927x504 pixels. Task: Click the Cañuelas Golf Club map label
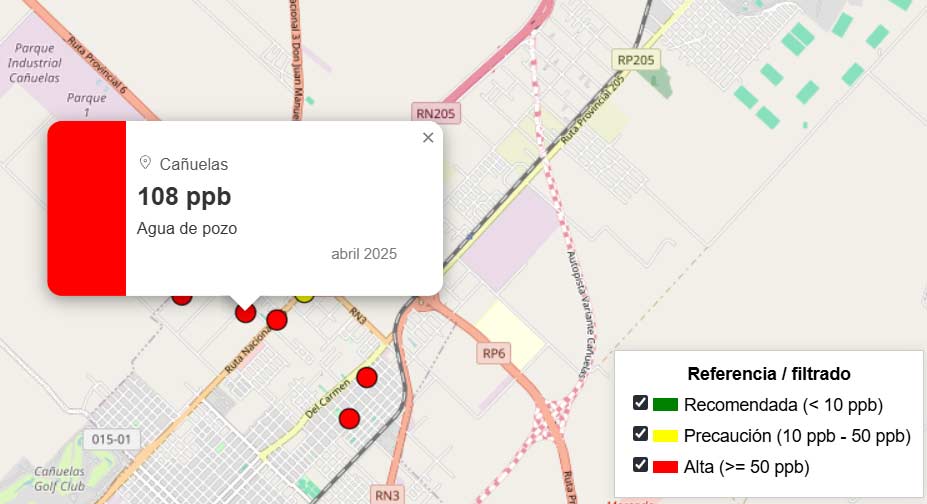tap(59, 477)
